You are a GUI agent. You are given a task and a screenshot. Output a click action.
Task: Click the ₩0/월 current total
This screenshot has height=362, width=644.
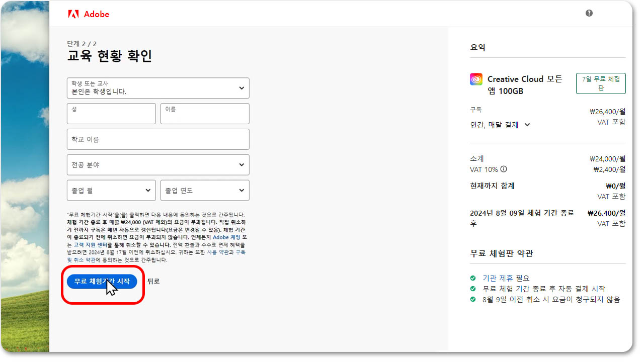pyautogui.click(x=616, y=186)
